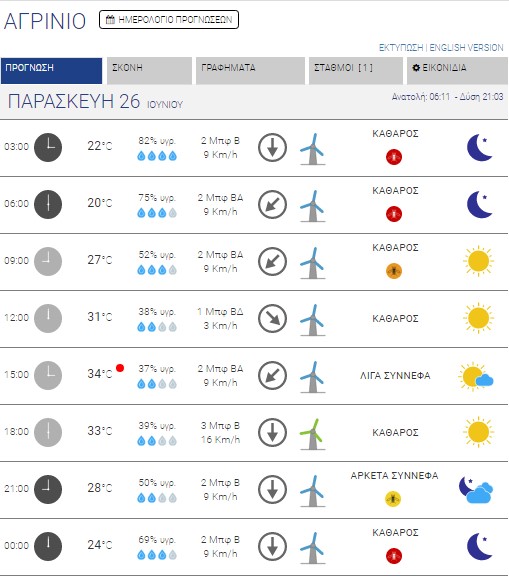
Task: Select the ΠΡΟΓΝΩΣΗ tab
Action: [x=51, y=71]
